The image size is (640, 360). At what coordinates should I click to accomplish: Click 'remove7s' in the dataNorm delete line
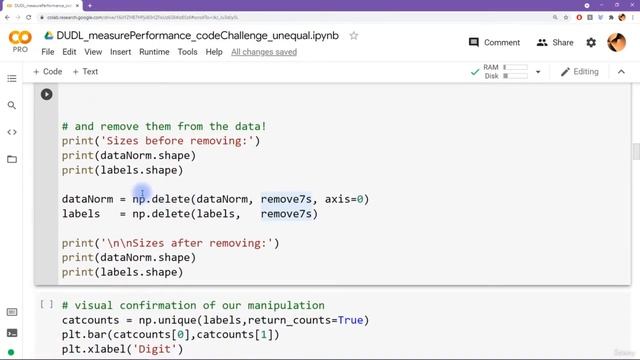[x=286, y=199]
